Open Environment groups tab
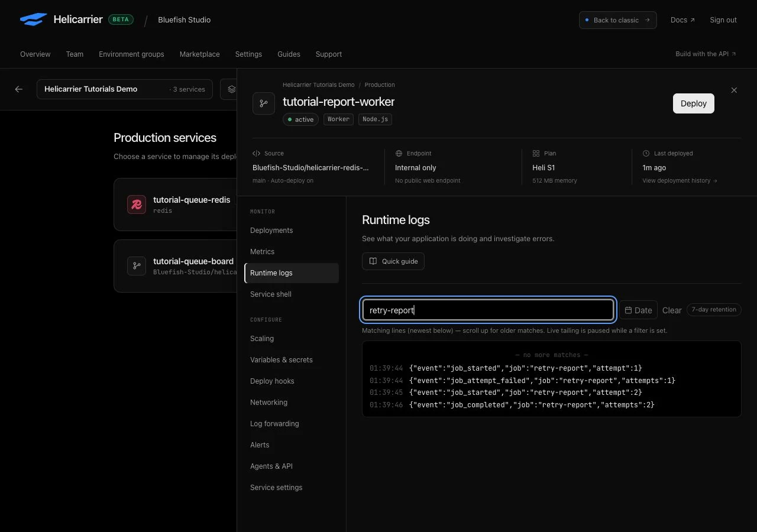757x532 pixels. [x=131, y=54]
